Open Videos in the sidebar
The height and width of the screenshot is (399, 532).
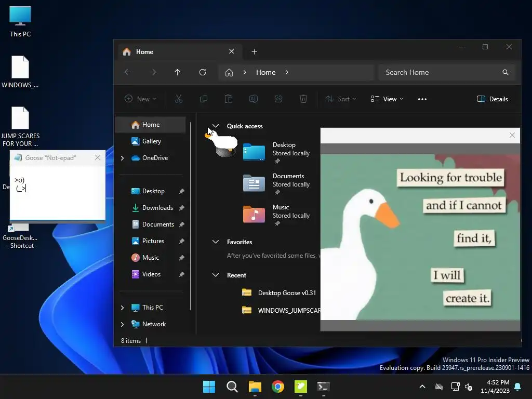point(151,274)
